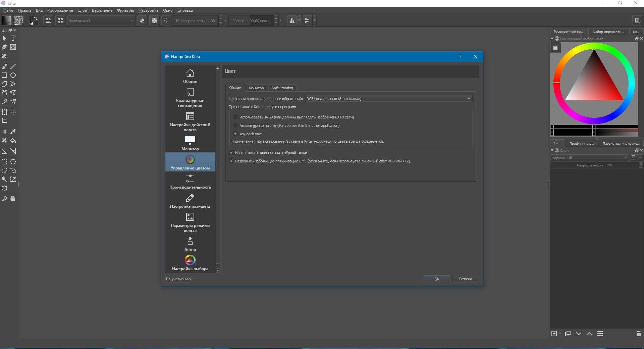Screen dimensions: 644x349
Task: Delete layer with trash icon
Action: click(x=638, y=334)
